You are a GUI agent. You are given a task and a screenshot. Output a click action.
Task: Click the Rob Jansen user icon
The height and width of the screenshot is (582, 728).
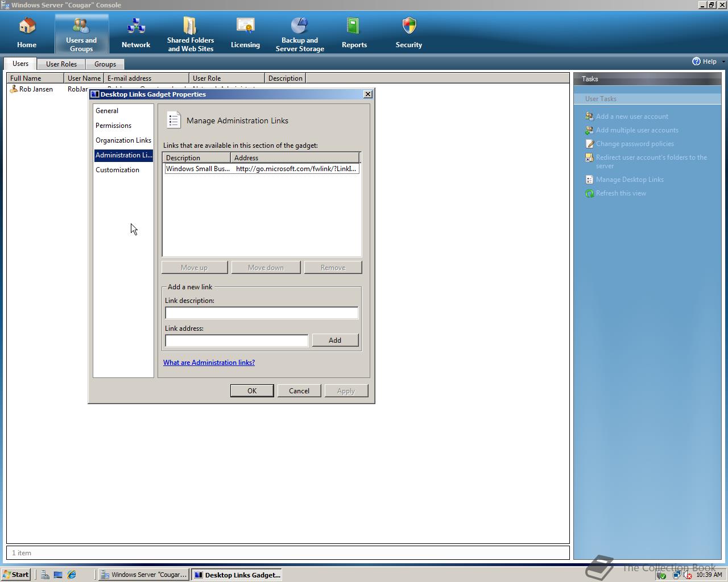[14, 89]
